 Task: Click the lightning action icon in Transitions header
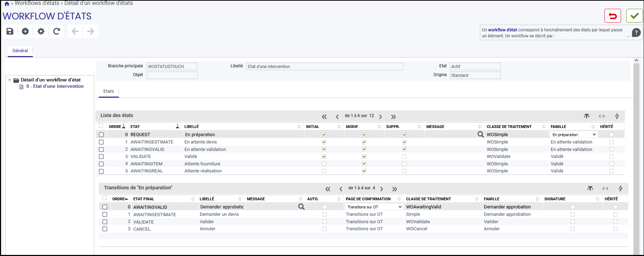click(620, 189)
